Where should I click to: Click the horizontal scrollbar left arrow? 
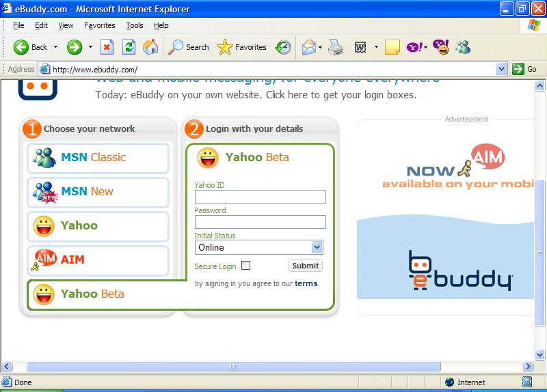tap(7, 366)
